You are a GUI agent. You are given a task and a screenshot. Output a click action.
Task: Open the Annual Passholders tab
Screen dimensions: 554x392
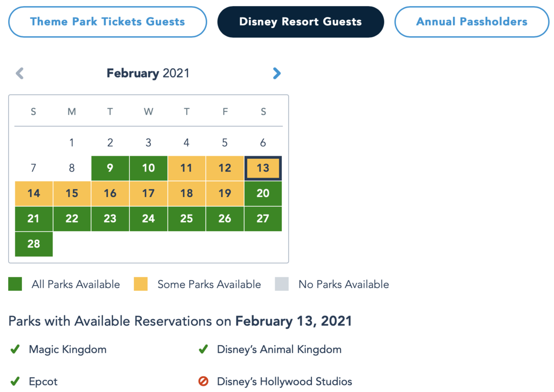click(x=471, y=22)
